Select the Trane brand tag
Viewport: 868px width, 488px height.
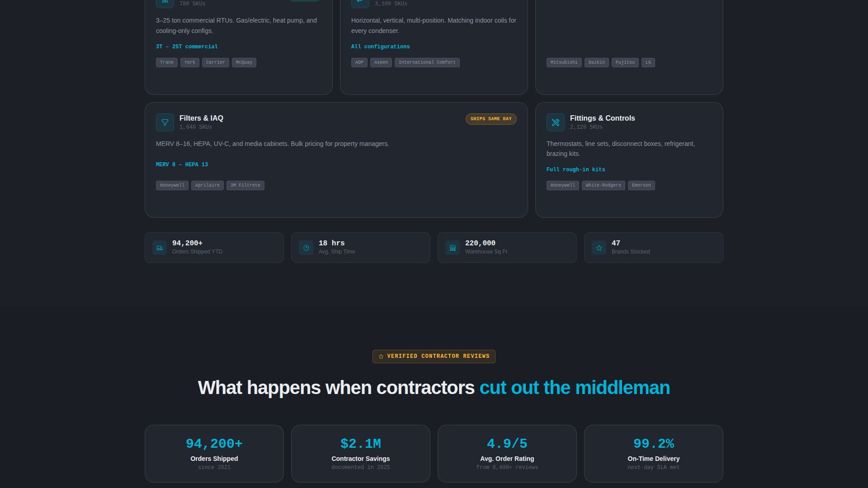[x=167, y=62]
